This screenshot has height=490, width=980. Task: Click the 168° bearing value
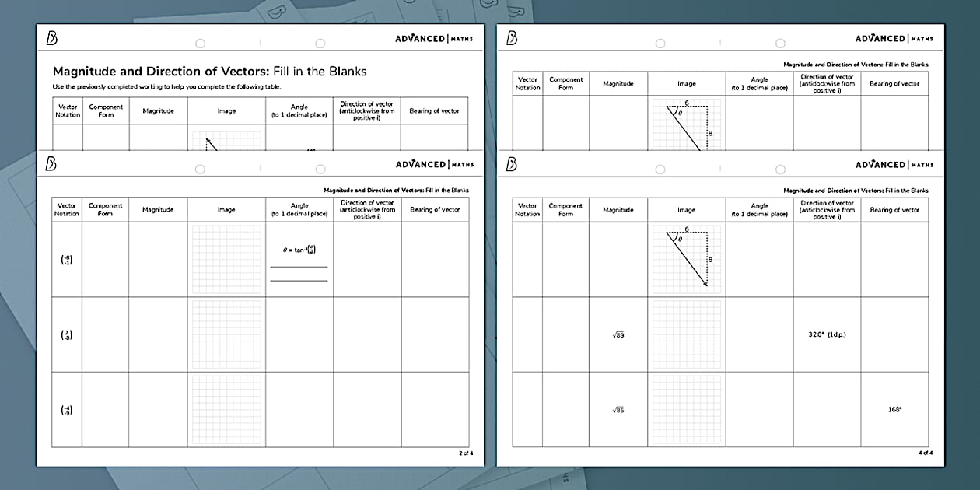coord(894,409)
